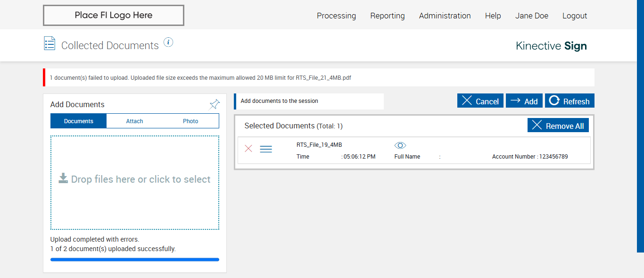
Task: Click the Refresh button
Action: (x=570, y=101)
